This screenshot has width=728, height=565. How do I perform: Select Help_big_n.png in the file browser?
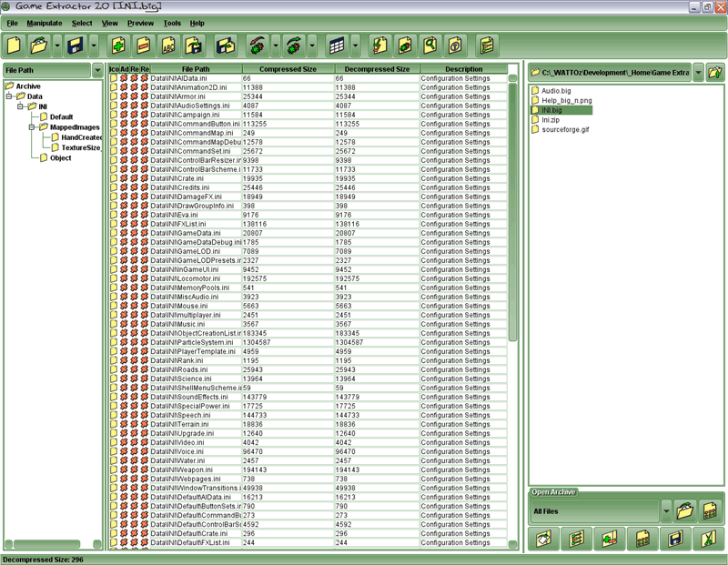click(x=566, y=100)
